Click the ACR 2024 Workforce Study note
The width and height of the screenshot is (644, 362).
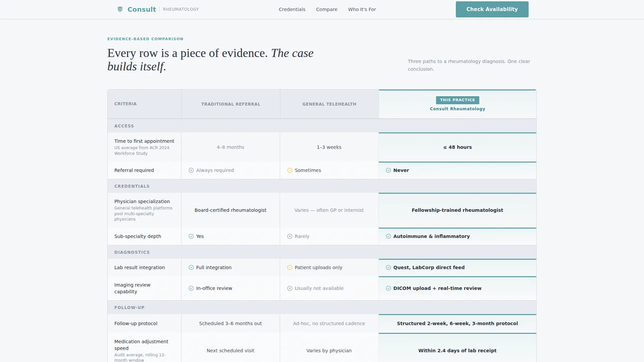coord(142,150)
